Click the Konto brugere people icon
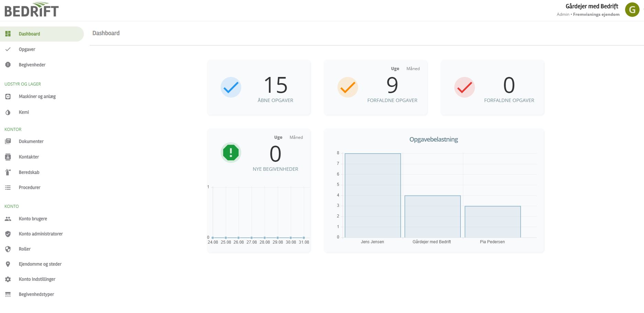The image size is (644, 313). click(8, 219)
